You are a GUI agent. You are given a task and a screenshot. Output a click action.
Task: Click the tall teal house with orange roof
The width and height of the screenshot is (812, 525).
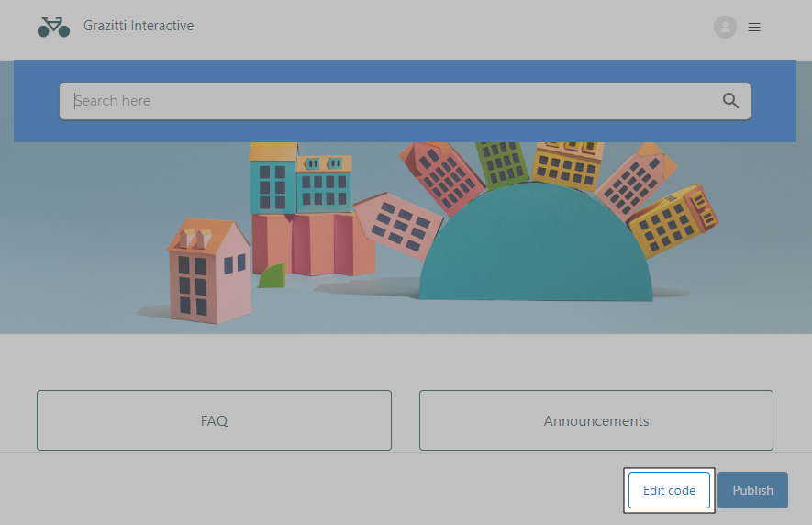pyautogui.click(x=273, y=179)
